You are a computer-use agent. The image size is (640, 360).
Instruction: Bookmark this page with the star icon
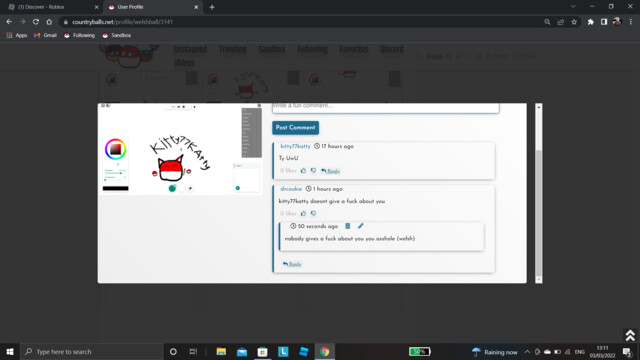point(574,22)
